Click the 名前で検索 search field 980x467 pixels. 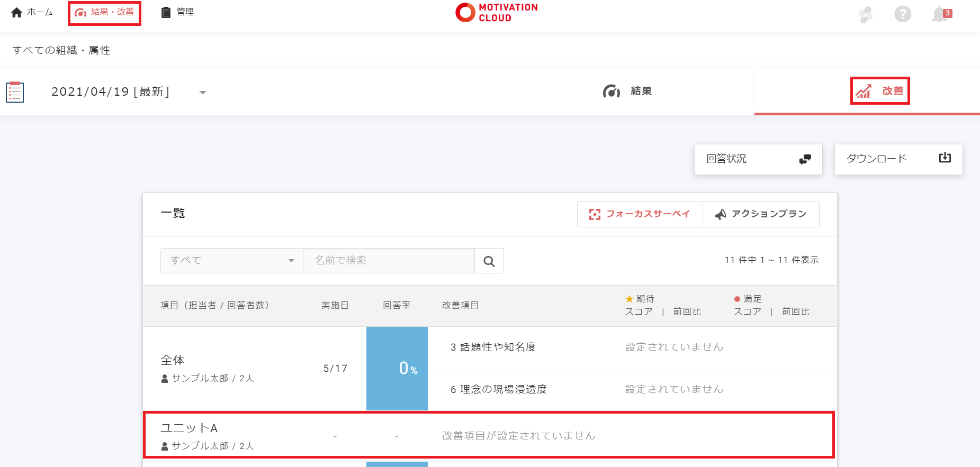tap(388, 261)
